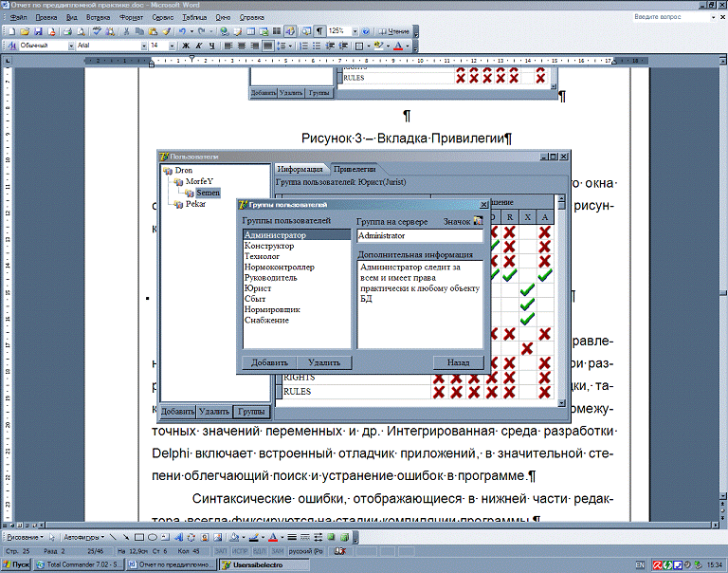Select the Oval tool in the drawing toolbar
Viewport: 728px width, 573px height.
coord(152,537)
